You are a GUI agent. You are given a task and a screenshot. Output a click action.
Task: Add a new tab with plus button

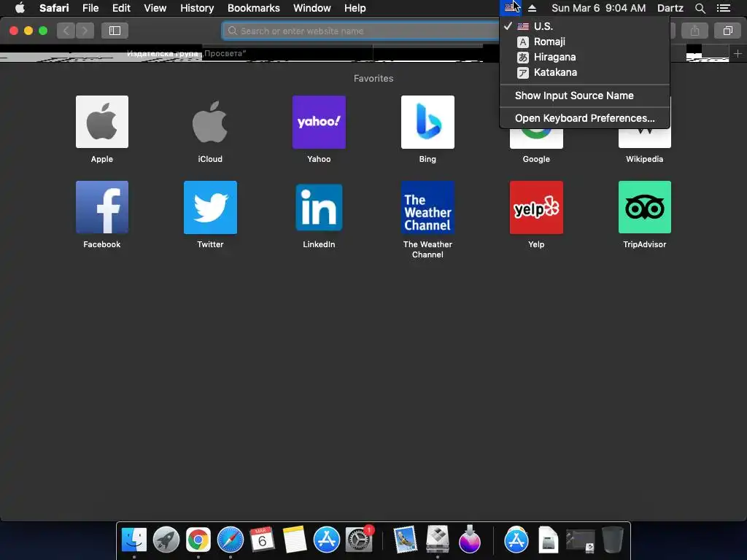pyautogui.click(x=738, y=54)
